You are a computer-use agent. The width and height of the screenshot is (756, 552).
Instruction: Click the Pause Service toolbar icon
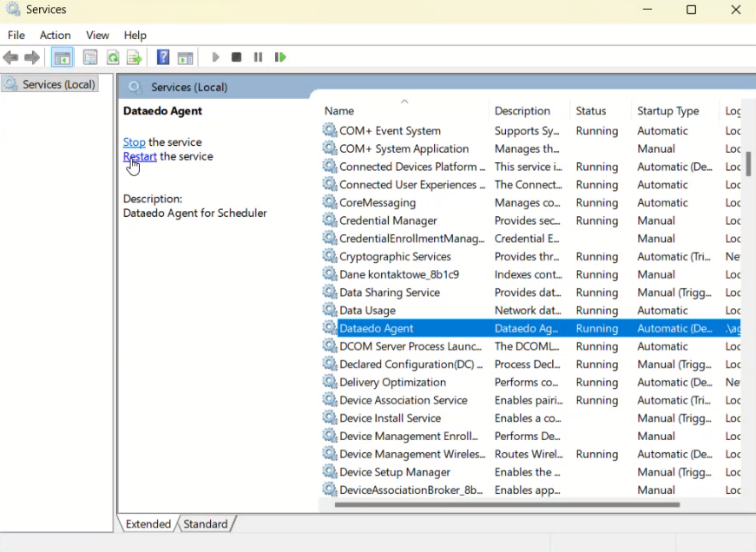coord(258,57)
